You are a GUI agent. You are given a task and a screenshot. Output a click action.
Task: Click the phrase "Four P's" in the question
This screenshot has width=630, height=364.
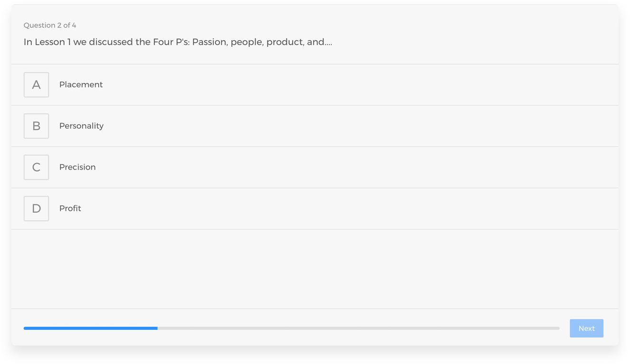pos(171,42)
